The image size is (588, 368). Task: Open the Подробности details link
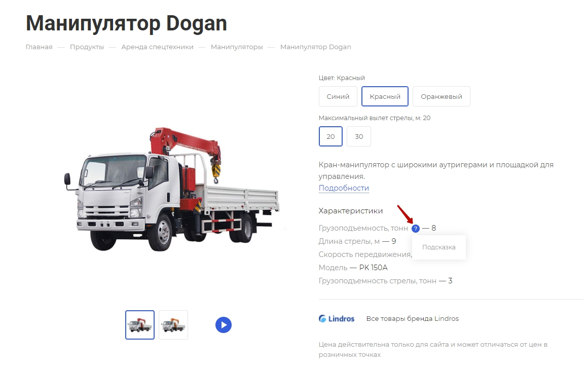click(x=344, y=188)
